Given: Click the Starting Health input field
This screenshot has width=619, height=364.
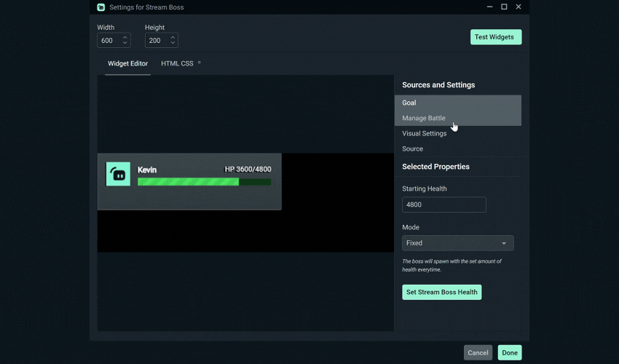Looking at the screenshot, I should [443, 205].
